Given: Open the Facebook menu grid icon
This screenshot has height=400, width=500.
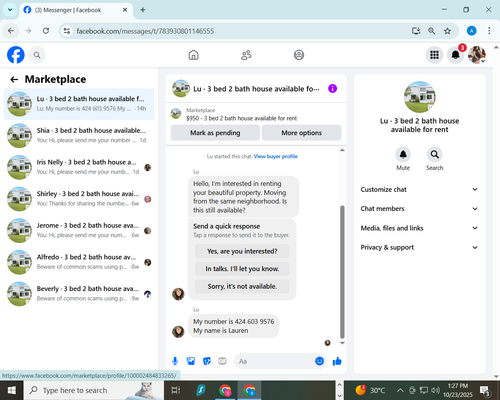Looking at the screenshot, I should pyautogui.click(x=434, y=55).
